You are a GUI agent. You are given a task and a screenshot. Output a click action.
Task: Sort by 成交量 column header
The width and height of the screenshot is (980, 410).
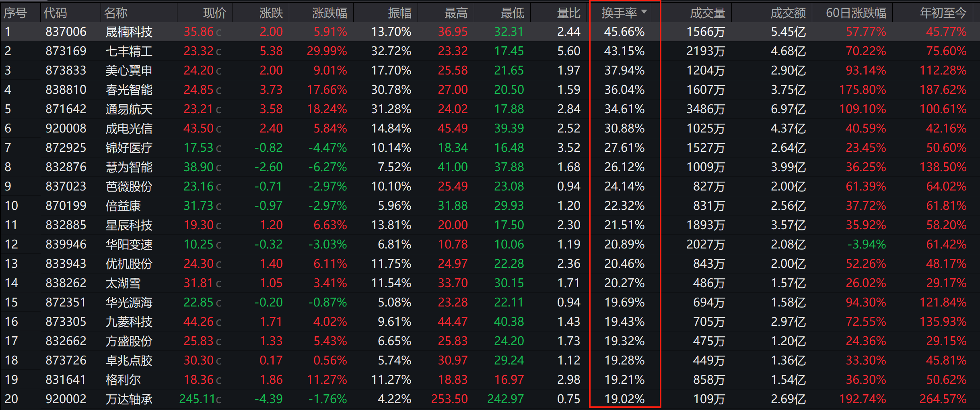tap(708, 13)
